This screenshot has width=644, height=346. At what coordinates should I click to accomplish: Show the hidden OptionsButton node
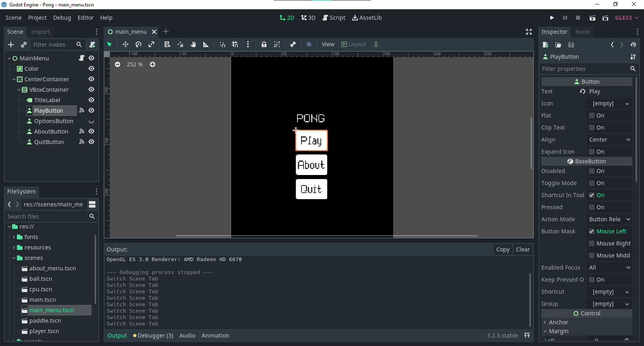tap(91, 121)
